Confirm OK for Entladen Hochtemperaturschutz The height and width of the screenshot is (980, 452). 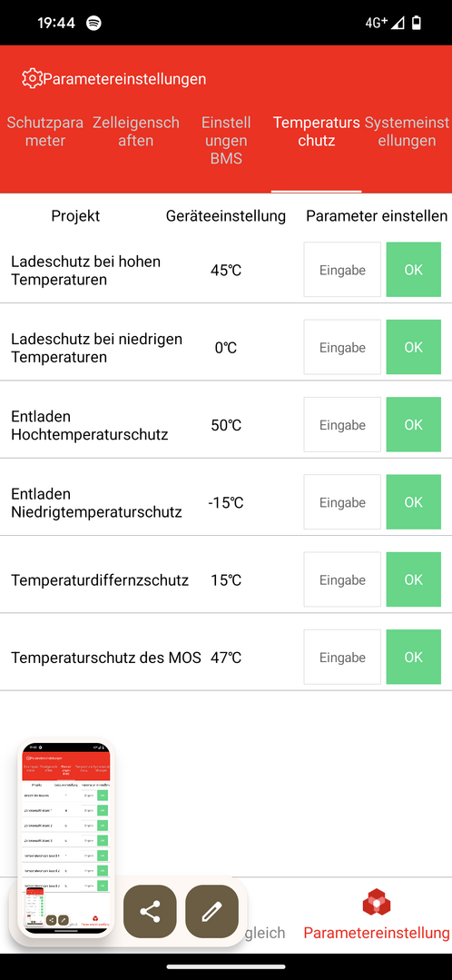coord(413,425)
